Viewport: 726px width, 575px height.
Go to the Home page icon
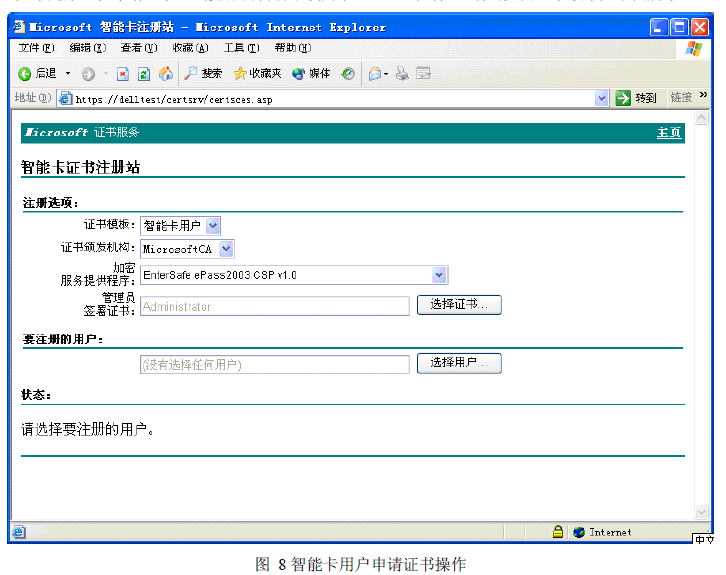click(166, 73)
